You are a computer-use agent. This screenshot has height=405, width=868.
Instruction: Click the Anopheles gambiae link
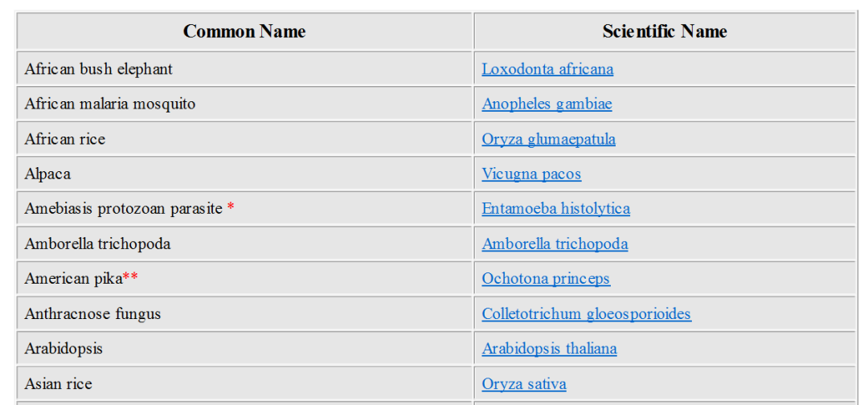(547, 104)
